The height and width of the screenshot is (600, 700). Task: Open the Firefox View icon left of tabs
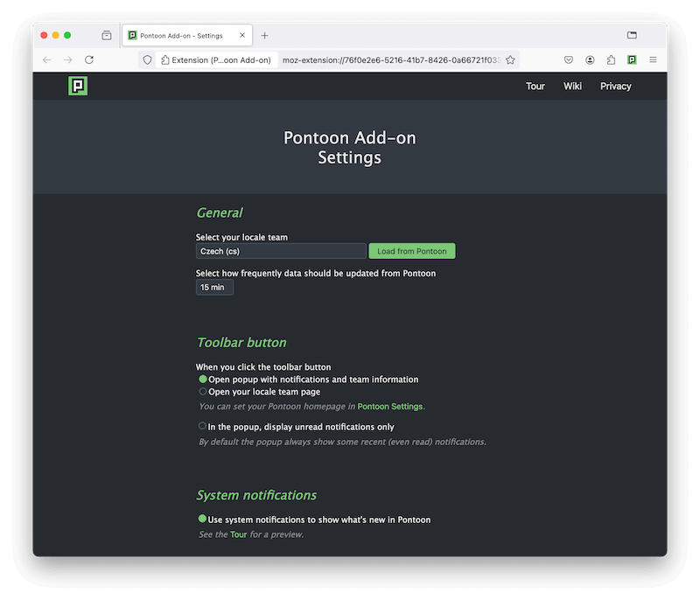click(107, 35)
